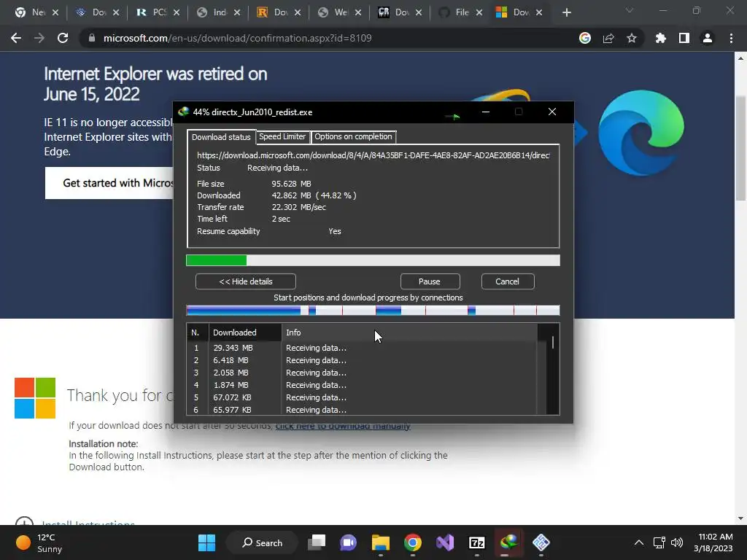Select connection row 2.058 MB
Image resolution: width=747 pixels, height=560 pixels.
point(362,373)
